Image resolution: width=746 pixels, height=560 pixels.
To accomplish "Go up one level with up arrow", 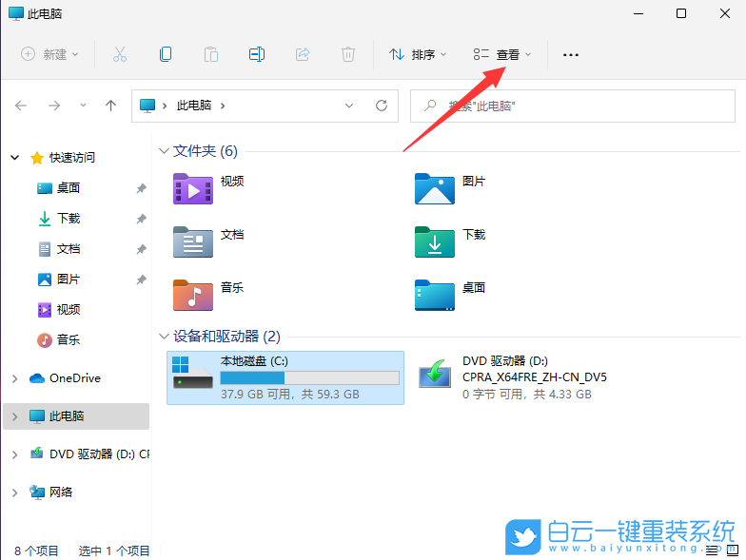I will tap(110, 106).
